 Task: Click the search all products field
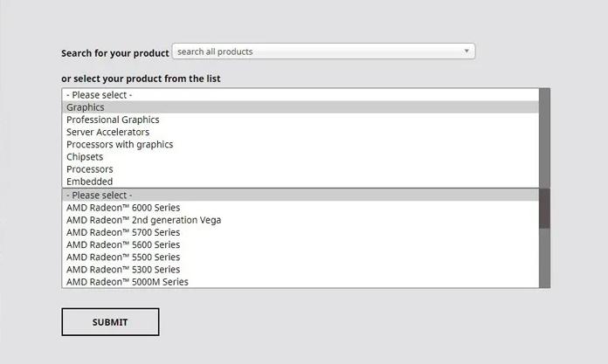pos(314,52)
